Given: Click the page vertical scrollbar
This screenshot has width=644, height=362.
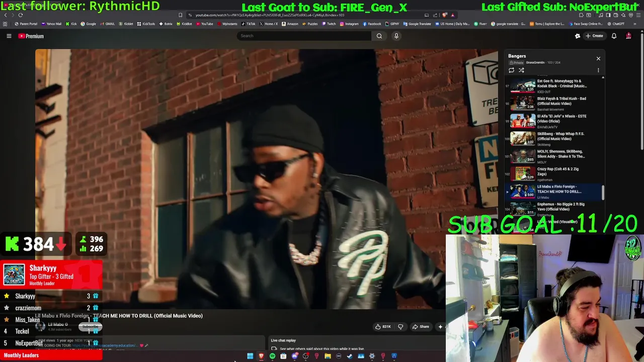Looking at the screenshot, I should (641, 90).
